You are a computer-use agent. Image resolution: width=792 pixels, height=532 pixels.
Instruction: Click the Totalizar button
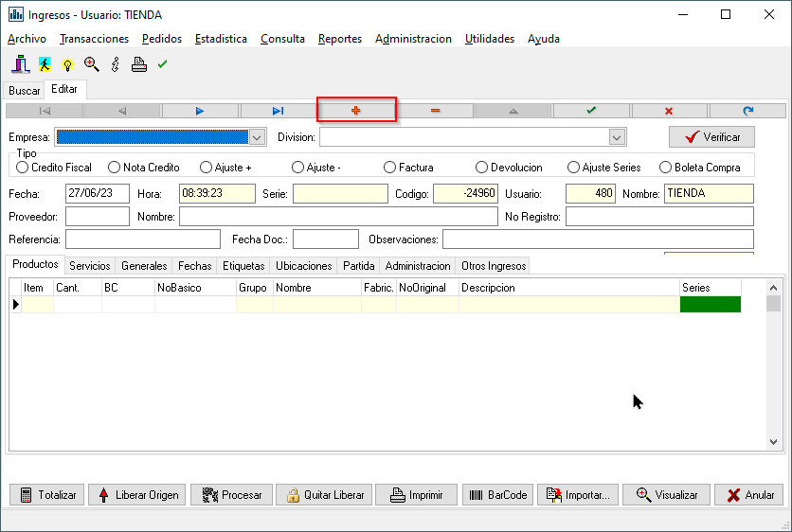click(x=47, y=495)
